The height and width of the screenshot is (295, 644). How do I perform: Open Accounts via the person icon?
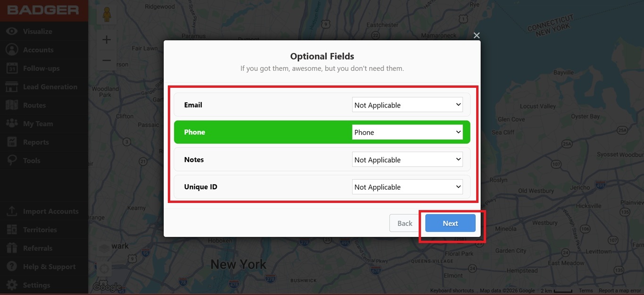(x=12, y=50)
